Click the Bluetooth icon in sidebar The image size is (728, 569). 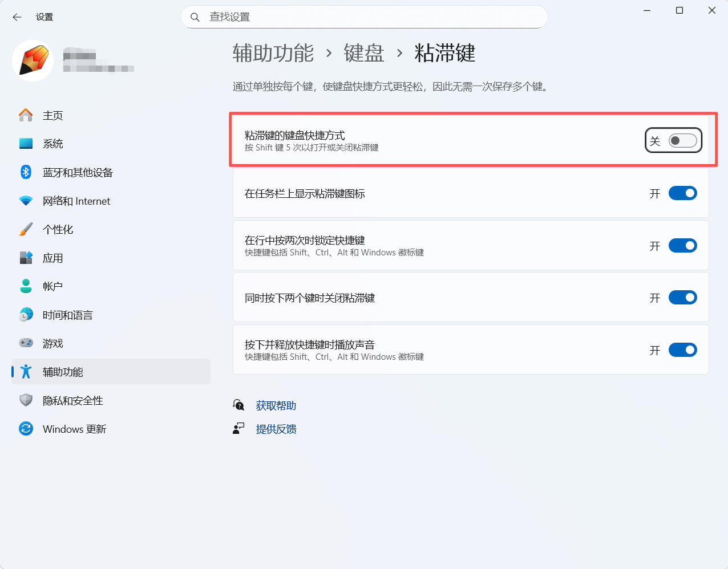tap(26, 172)
